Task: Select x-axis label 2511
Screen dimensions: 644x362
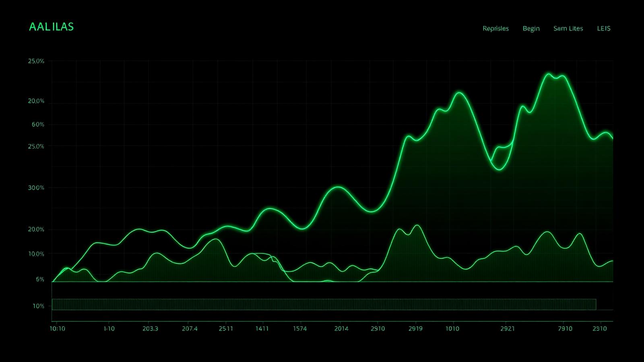Action: [226, 329]
